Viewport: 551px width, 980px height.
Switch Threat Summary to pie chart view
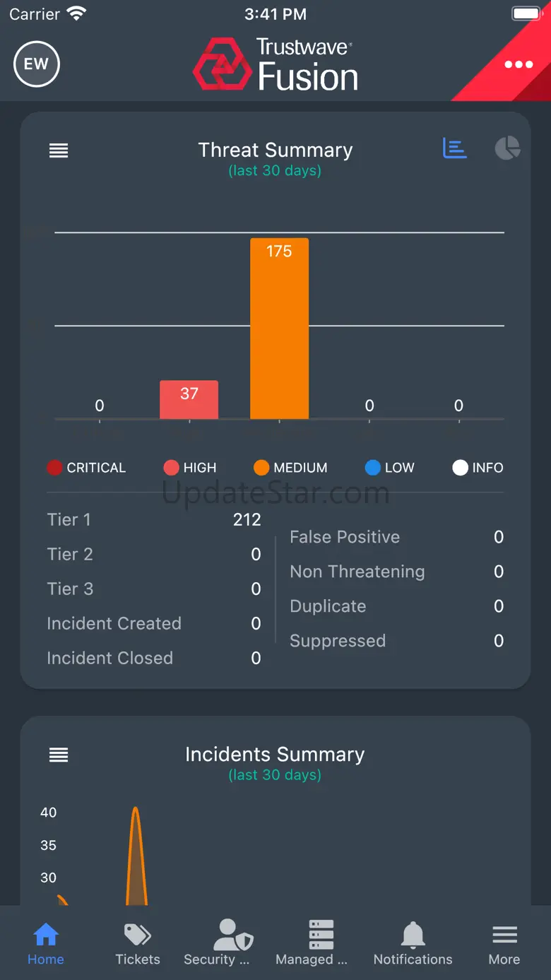coord(506,148)
